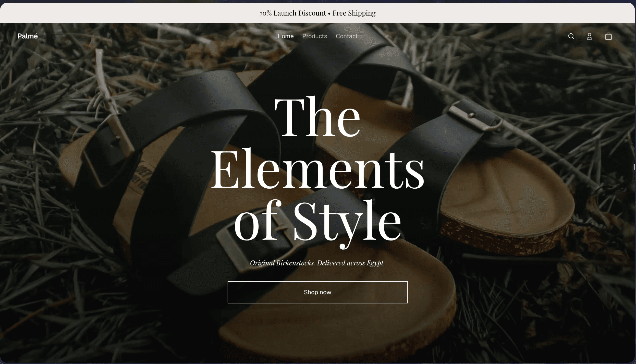Screen dimensions: 636x364
Task: Click the Original Birkenstocks tagline
Action: click(x=316, y=263)
